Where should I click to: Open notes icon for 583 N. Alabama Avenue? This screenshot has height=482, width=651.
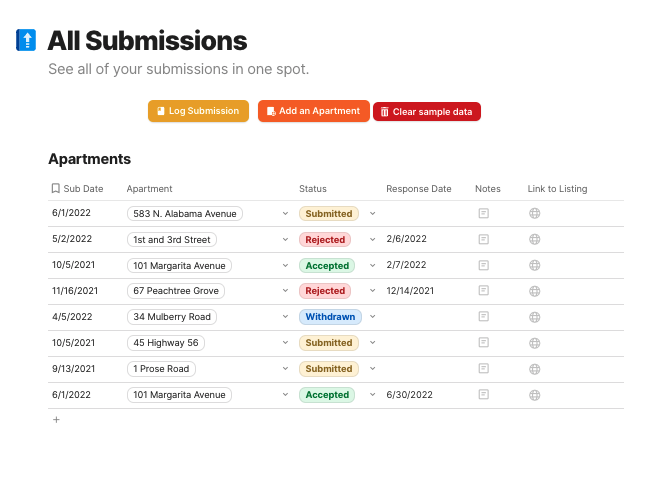click(484, 213)
